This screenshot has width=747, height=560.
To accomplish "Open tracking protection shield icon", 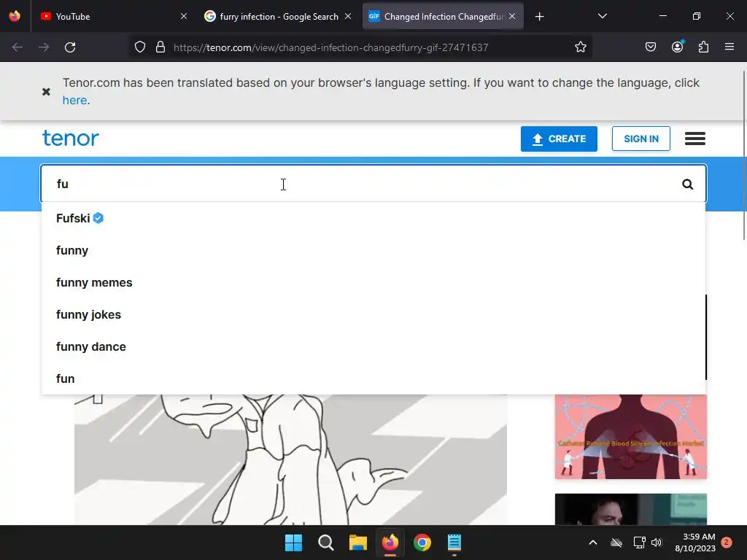I will 139,47.
